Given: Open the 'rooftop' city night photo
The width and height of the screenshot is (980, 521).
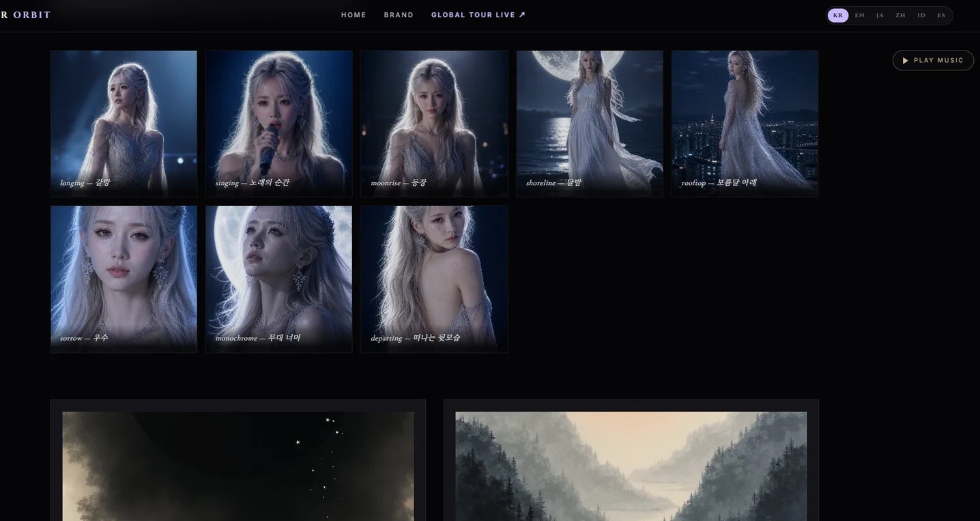Looking at the screenshot, I should (x=745, y=124).
